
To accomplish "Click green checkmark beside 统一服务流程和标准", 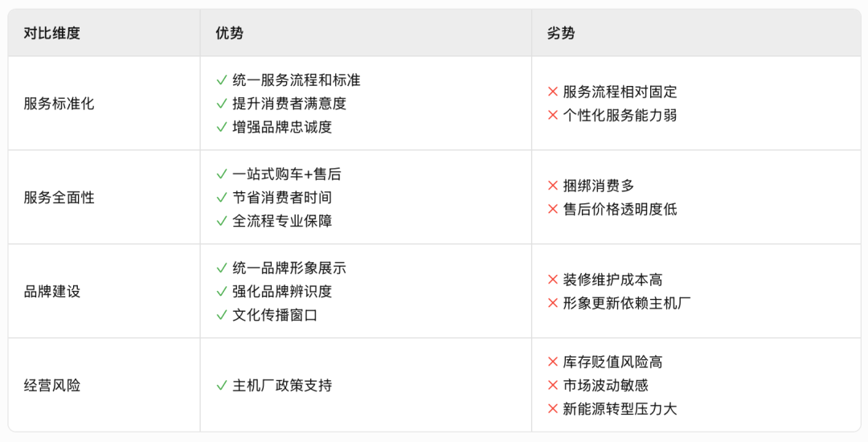I will (x=222, y=80).
